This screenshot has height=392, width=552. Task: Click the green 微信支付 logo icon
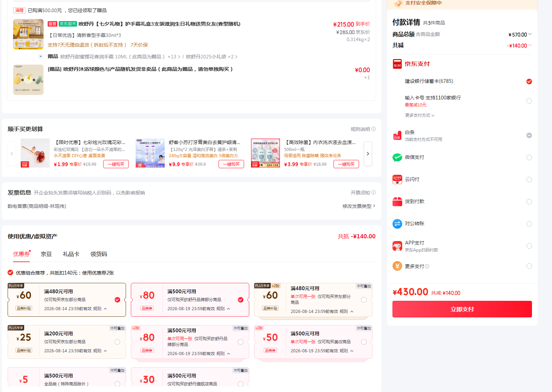pos(397,157)
